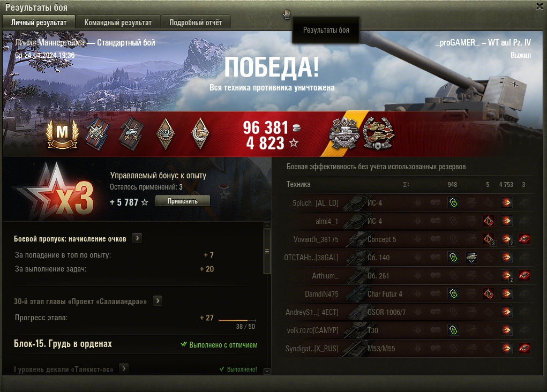This screenshot has width=547, height=392.
Task: Click the scrollbar down arrow in left panel
Action: [267, 372]
